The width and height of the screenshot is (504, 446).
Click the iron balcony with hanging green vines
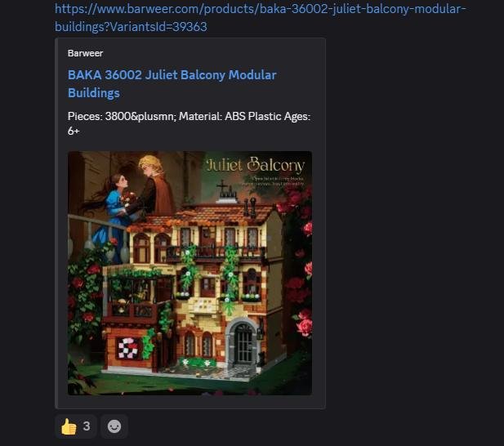216,253
